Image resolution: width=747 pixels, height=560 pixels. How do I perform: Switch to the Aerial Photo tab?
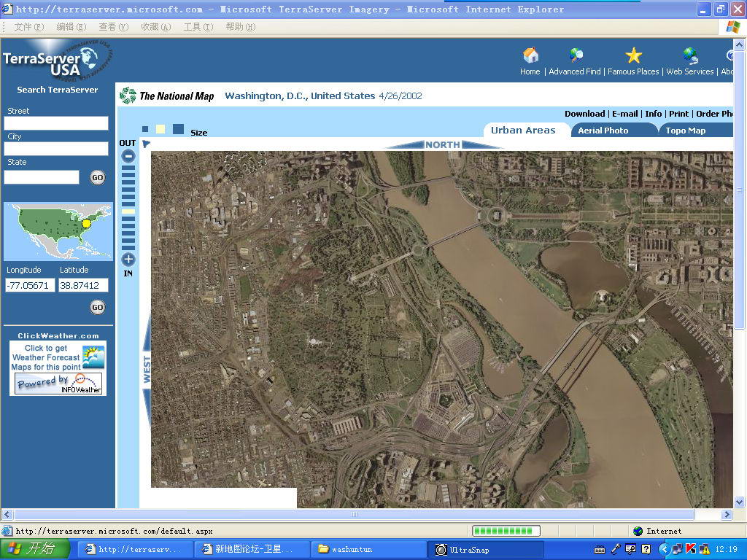(x=603, y=131)
